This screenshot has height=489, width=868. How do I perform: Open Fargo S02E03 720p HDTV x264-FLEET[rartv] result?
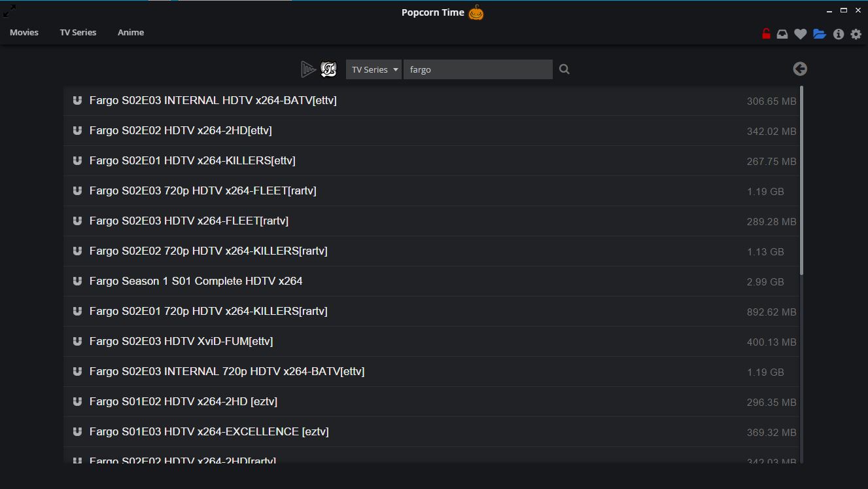pos(431,190)
